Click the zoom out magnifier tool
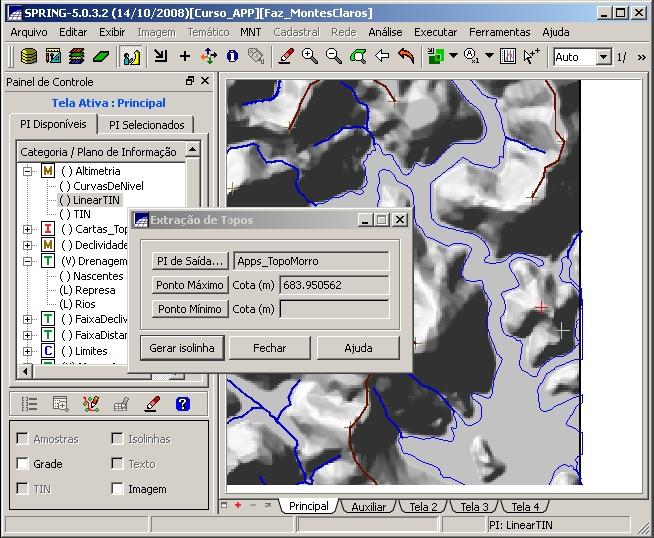 click(334, 57)
